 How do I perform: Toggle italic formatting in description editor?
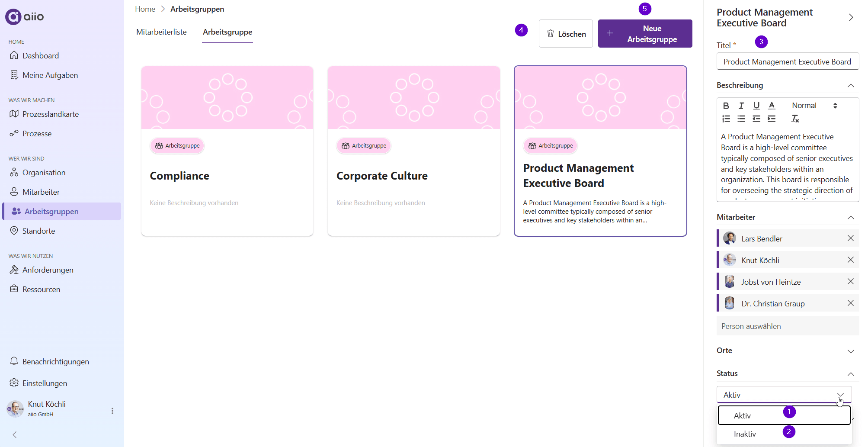point(741,106)
